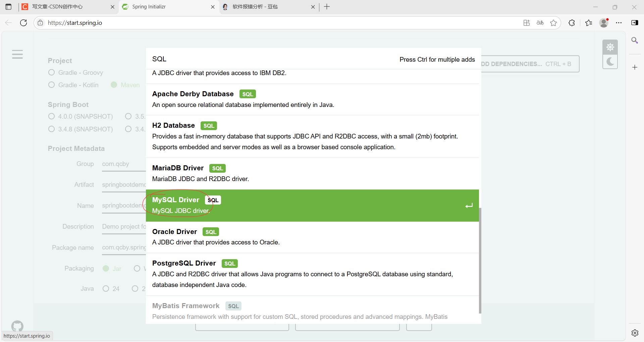Viewport: 644px width, 342px height.
Task: Edit the Name input field
Action: click(124, 206)
